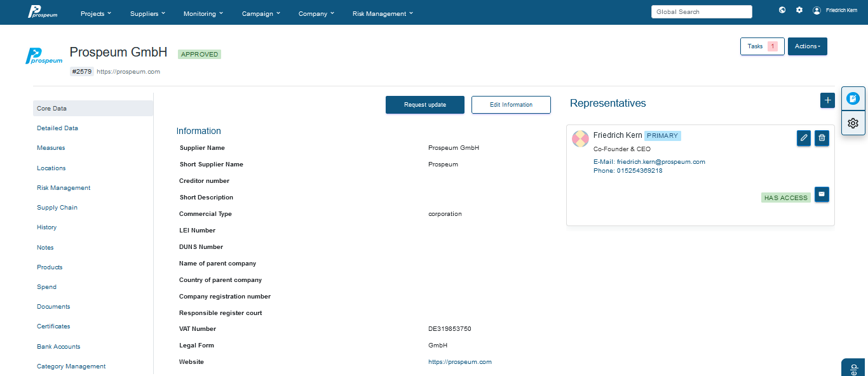The image size is (868, 376).
Task: Delete the Friedrich Kern representative via trash icon
Action: [822, 138]
